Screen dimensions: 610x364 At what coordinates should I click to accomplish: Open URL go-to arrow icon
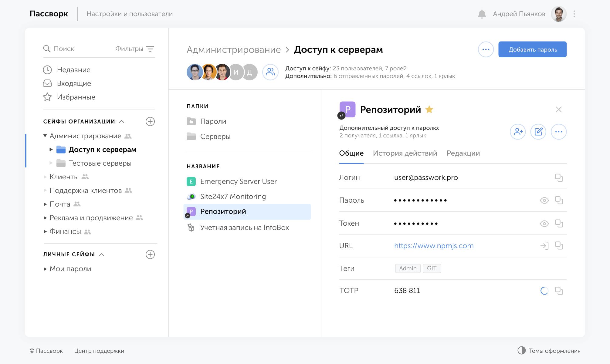(544, 246)
